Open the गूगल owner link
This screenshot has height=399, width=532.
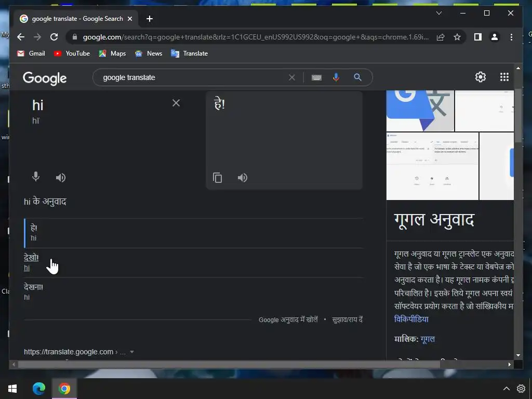tap(428, 339)
